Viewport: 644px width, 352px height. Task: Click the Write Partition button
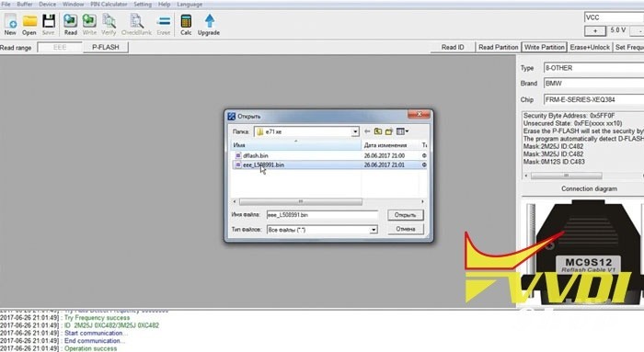[545, 47]
